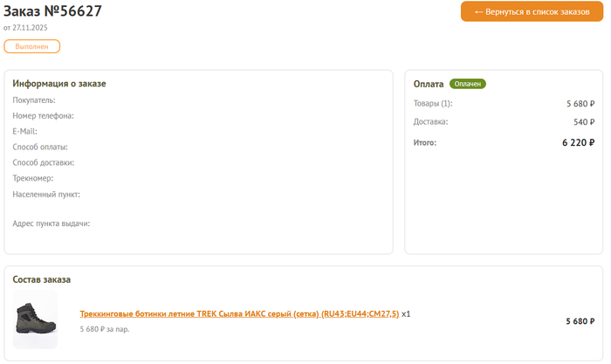Click the 'Информация о заказе' section heading

pos(59,84)
